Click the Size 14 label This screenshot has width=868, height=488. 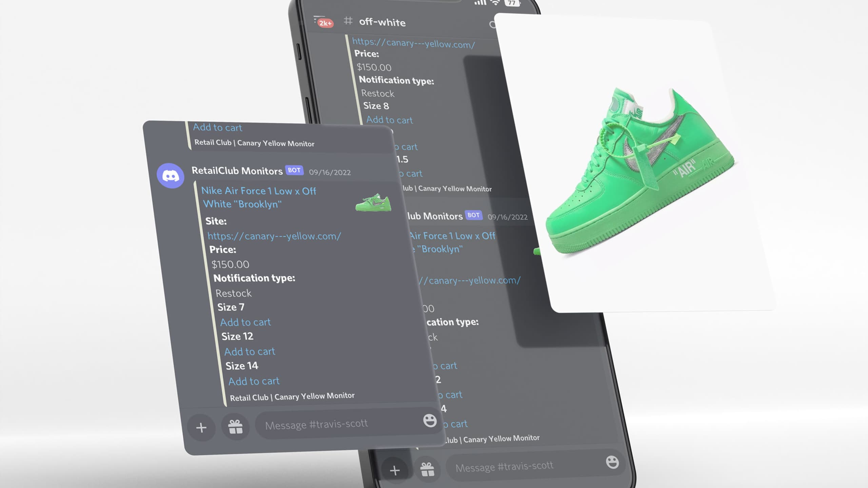pyautogui.click(x=242, y=366)
